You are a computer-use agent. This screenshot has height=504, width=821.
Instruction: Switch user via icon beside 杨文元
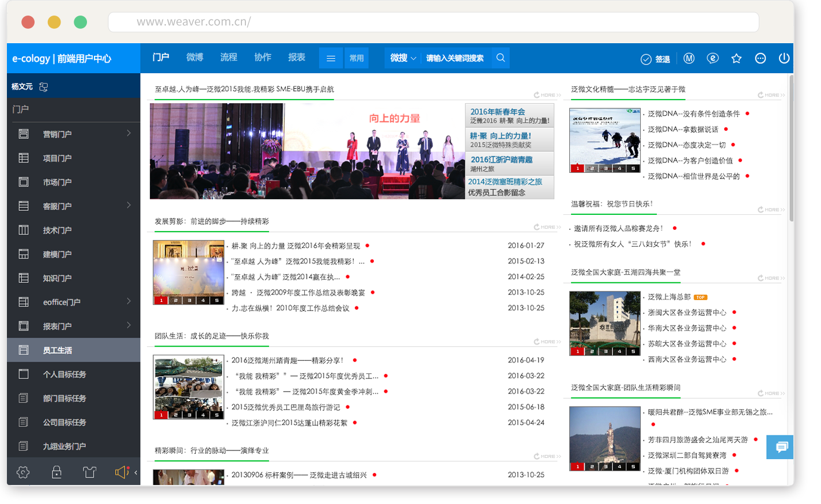[x=43, y=87]
